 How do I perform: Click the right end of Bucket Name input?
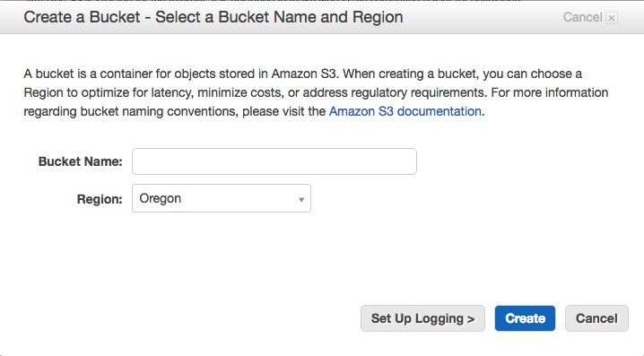406,161
